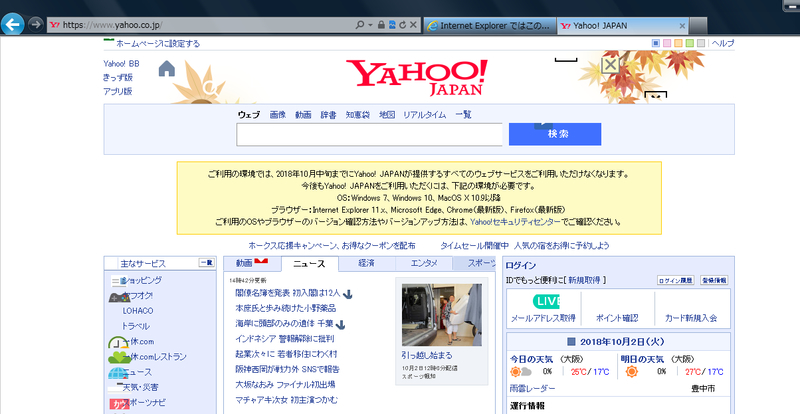Select the green theme color swatch

(x=690, y=43)
